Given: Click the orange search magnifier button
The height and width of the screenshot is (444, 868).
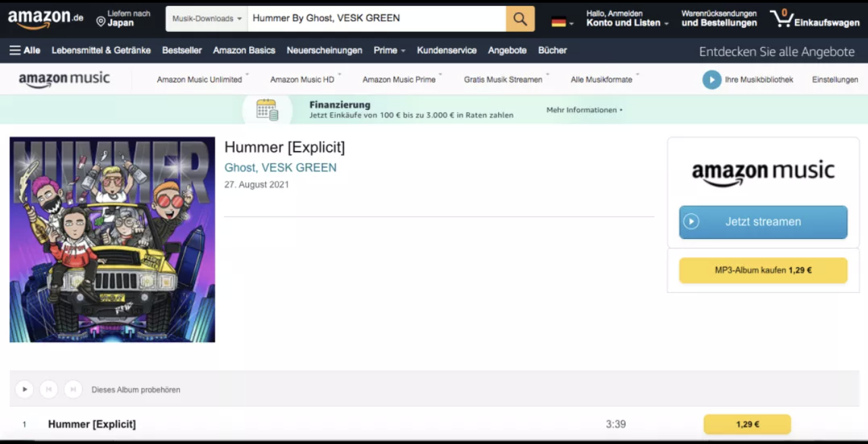Looking at the screenshot, I should click(520, 19).
